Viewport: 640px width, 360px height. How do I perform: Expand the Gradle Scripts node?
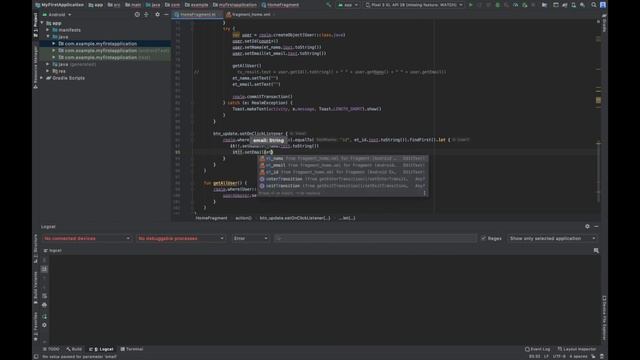pos(42,78)
